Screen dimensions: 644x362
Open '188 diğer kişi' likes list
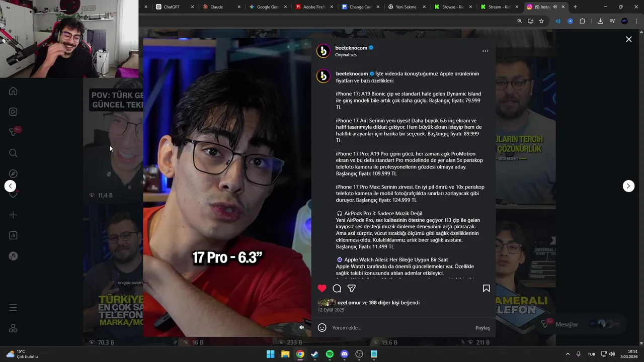pyautogui.click(x=384, y=303)
